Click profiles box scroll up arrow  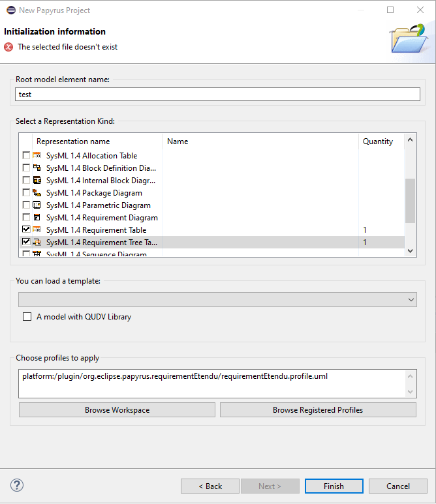click(411, 376)
